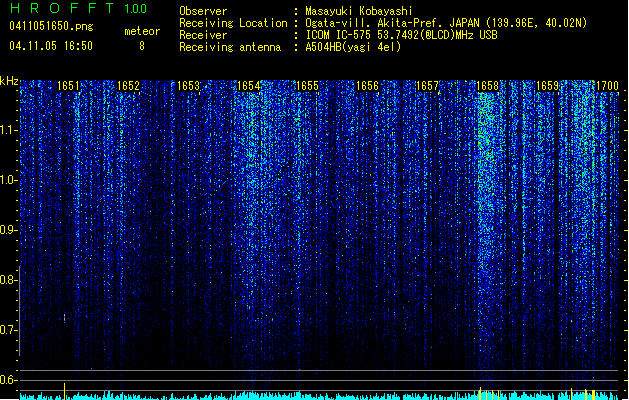Click the 1.1 kHz axis label
629x400 pixels.
pos(8,130)
